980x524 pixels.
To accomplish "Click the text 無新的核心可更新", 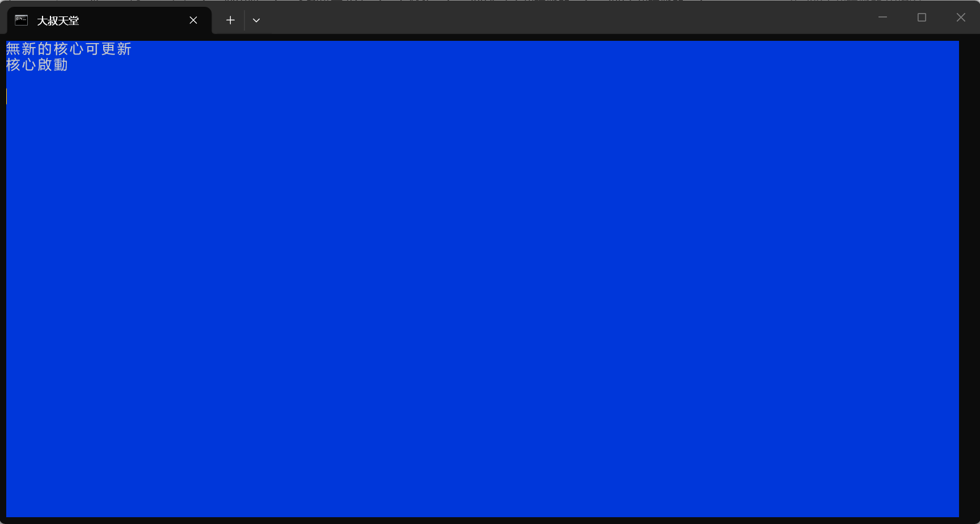I will 69,49.
